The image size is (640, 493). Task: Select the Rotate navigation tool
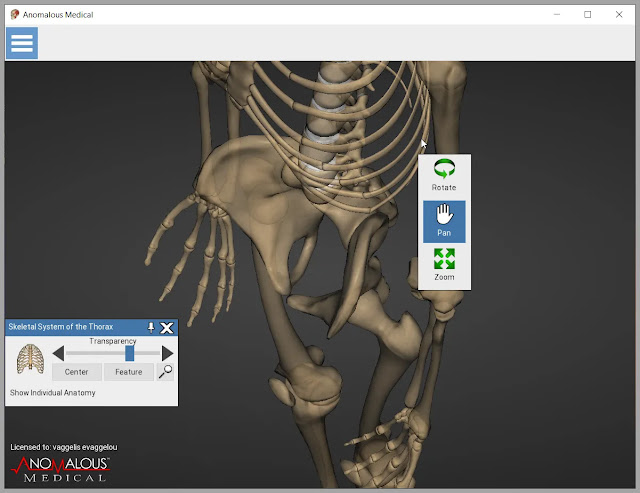[x=444, y=175]
